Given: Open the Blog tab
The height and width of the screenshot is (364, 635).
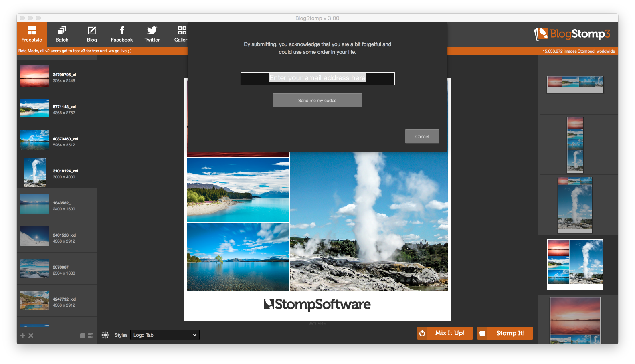Looking at the screenshot, I should 92,34.
